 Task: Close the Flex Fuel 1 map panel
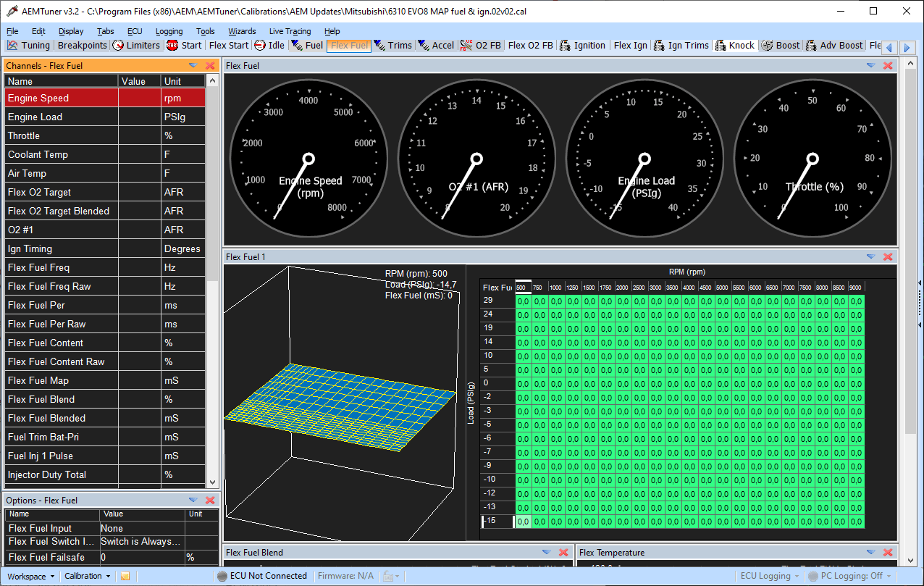point(888,256)
